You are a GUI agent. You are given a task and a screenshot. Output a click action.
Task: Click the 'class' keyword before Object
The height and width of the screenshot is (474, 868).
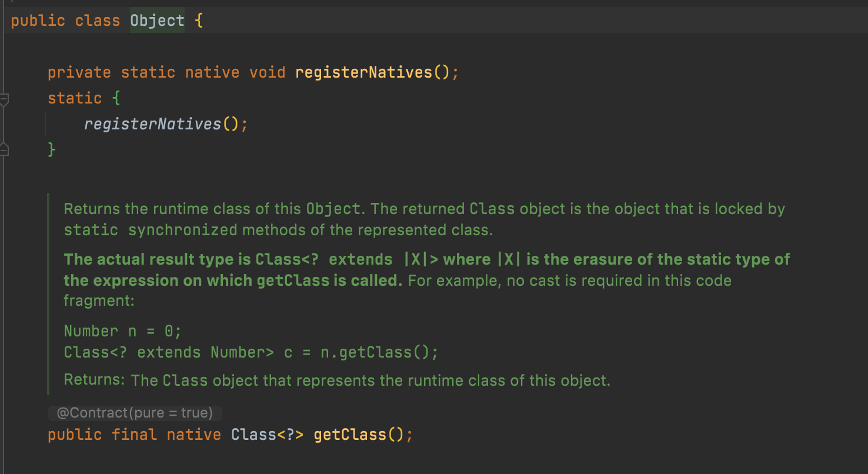97,21
